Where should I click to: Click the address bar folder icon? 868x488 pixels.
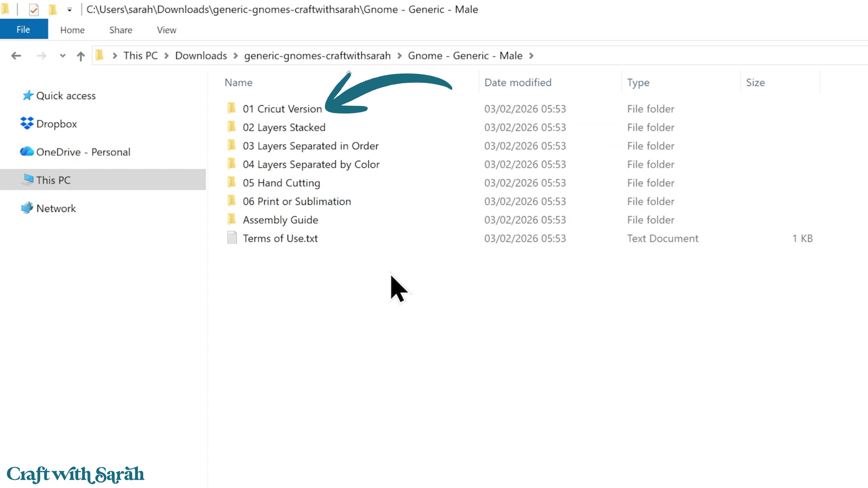(100, 55)
